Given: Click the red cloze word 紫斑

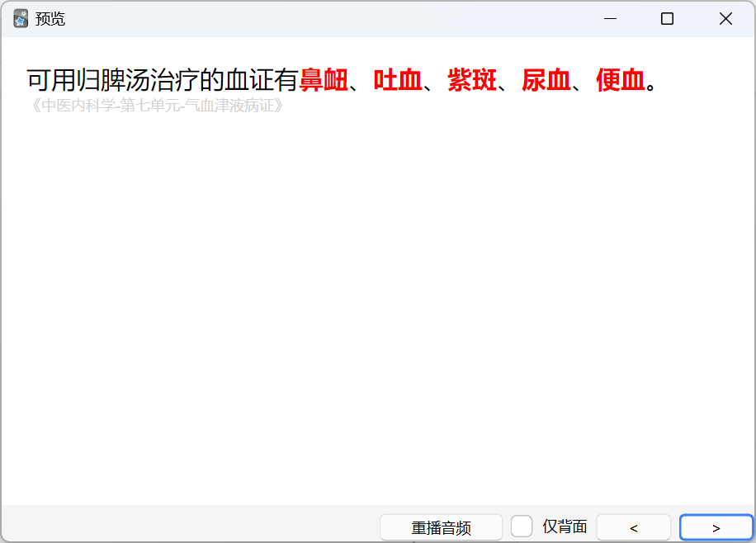Looking at the screenshot, I should [472, 80].
